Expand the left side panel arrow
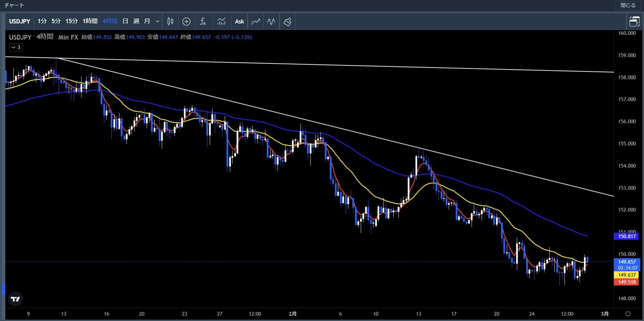644x321 pixels. tap(3, 289)
